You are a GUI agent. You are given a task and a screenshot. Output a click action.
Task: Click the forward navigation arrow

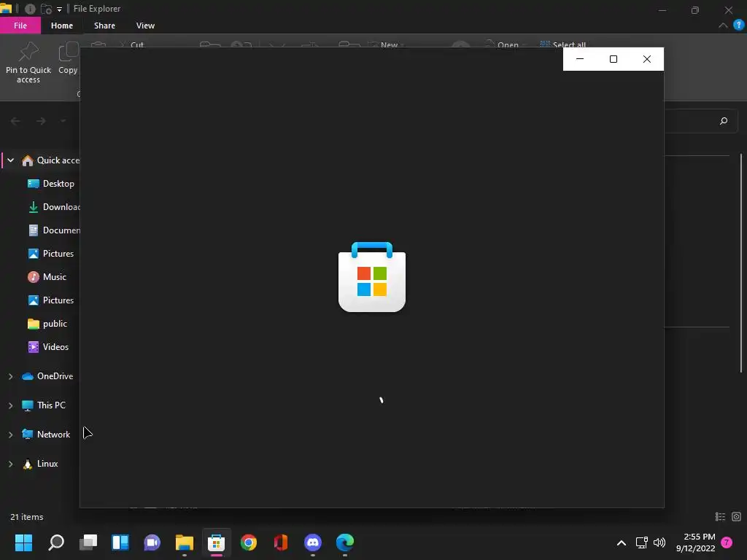click(41, 121)
